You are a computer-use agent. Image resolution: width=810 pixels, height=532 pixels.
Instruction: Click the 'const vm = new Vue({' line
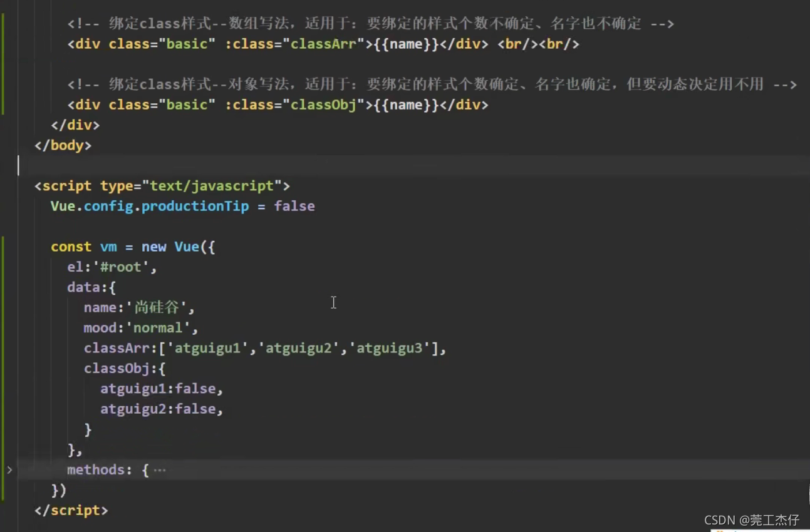133,247
